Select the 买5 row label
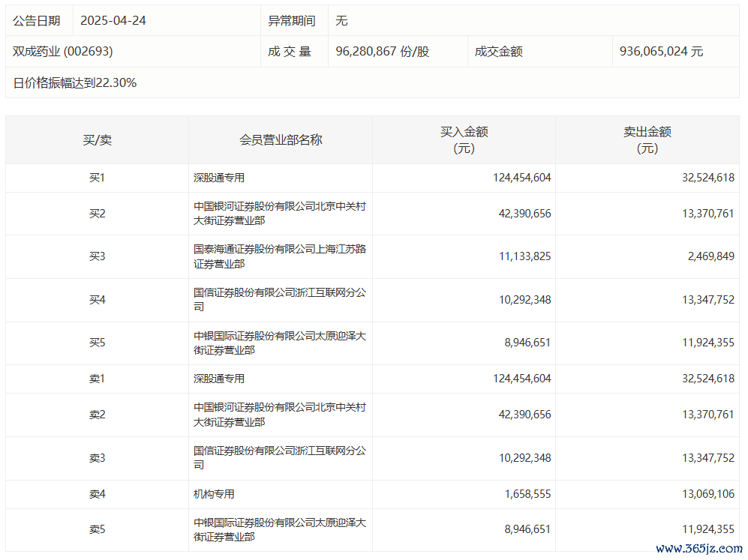Screen dimensions: 748x560 pos(98,343)
